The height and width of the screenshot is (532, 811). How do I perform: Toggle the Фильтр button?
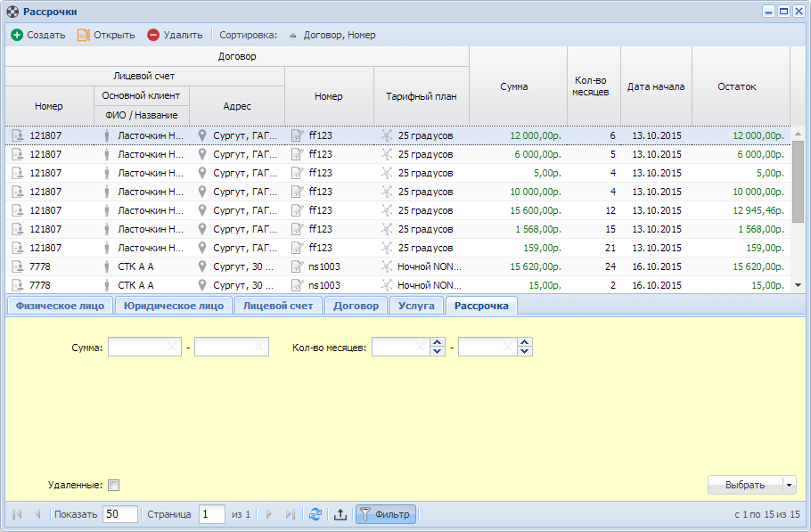[386, 514]
